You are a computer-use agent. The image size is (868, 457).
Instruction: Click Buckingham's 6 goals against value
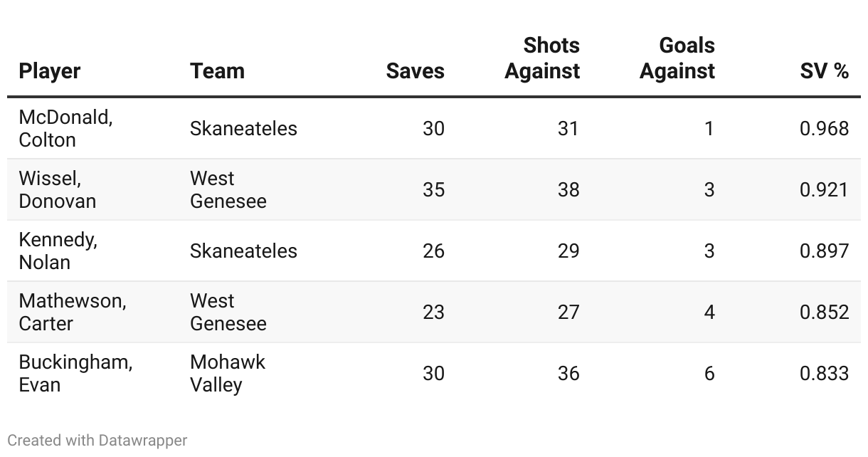click(x=709, y=374)
